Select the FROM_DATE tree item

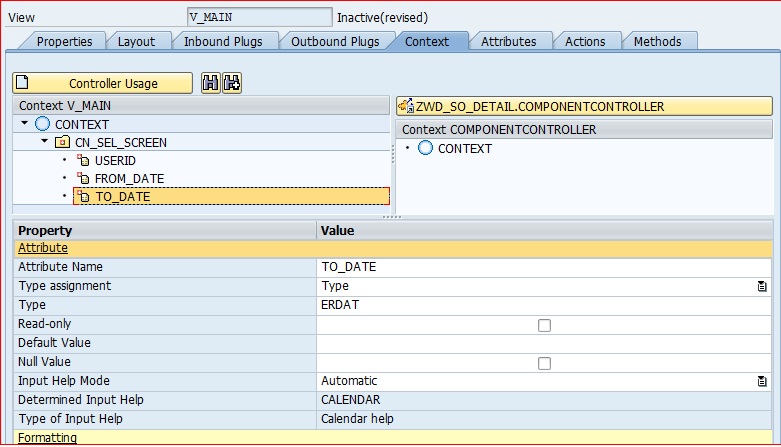(x=130, y=178)
